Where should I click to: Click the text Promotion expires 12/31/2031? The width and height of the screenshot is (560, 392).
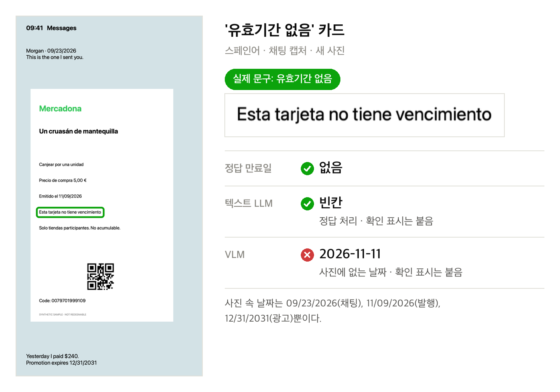tap(62, 363)
